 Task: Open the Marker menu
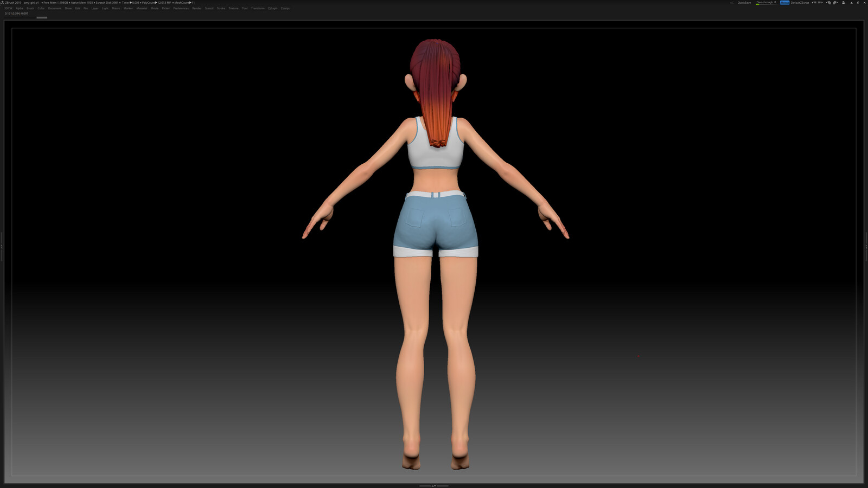pyautogui.click(x=128, y=8)
